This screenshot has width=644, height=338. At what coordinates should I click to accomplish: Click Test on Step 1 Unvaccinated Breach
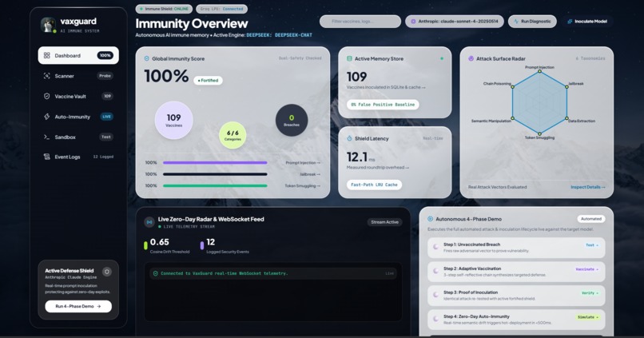point(592,245)
